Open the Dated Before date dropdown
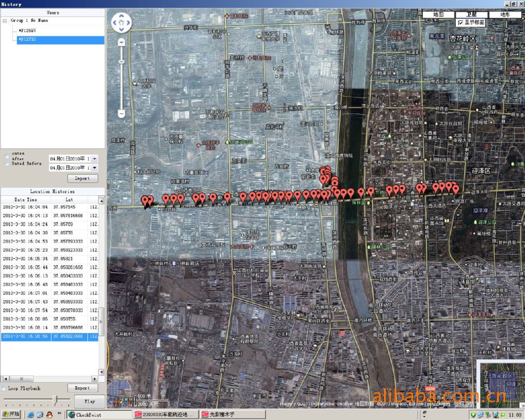 point(94,168)
